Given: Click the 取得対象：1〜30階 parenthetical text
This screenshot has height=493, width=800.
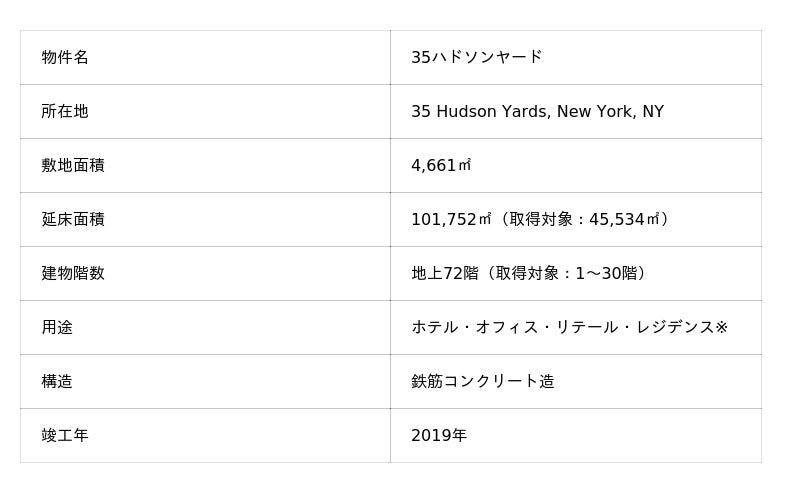Looking at the screenshot, I should [567, 273].
